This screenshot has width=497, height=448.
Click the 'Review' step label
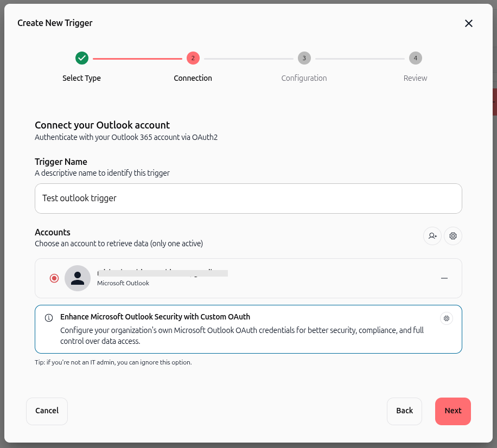(415, 78)
